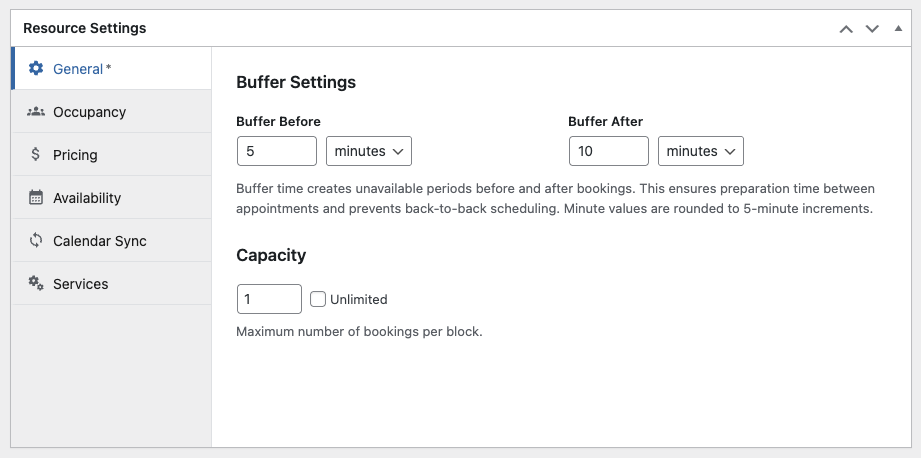Collapse the Resource Settings panel
921x458 pixels.
[x=898, y=29]
